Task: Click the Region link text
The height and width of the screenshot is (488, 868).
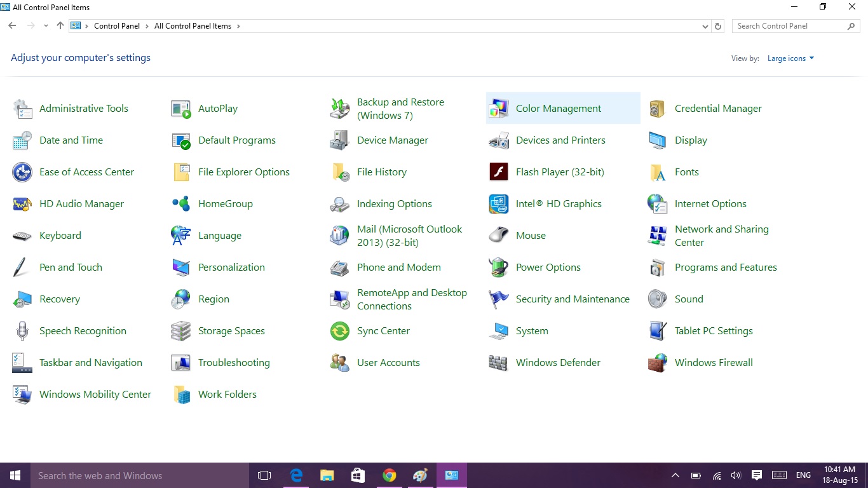Action: (x=214, y=299)
